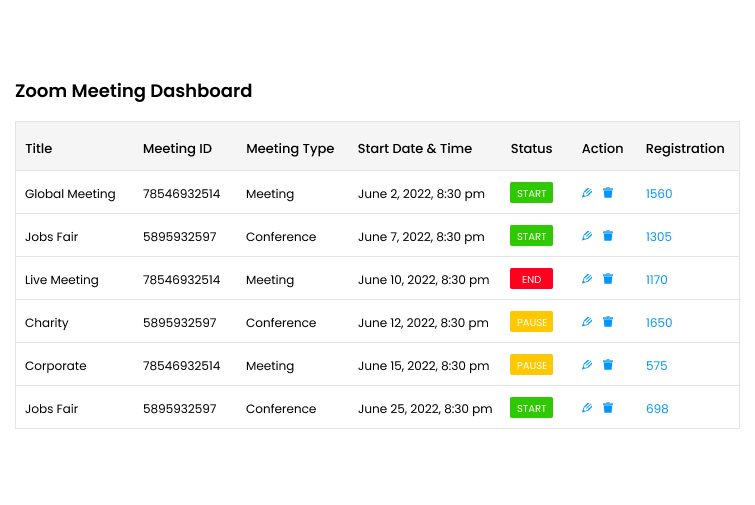Screen dimensions: 755x505
Task: Click the red END status on Live Meeting
Action: pos(532,279)
